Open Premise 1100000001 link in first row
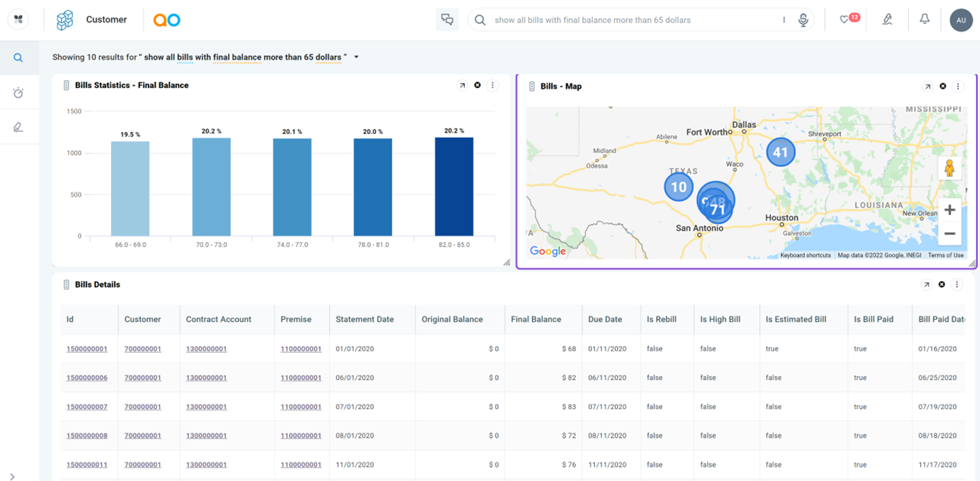 click(301, 349)
